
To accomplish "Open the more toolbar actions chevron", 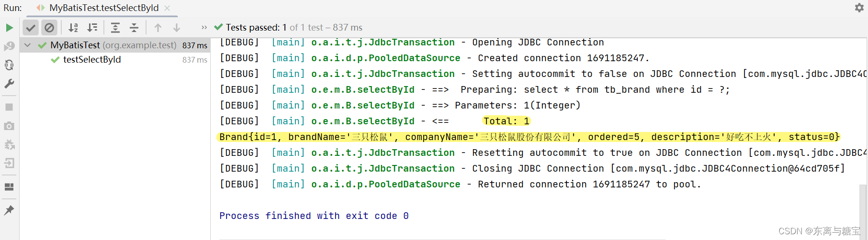I will (x=204, y=28).
